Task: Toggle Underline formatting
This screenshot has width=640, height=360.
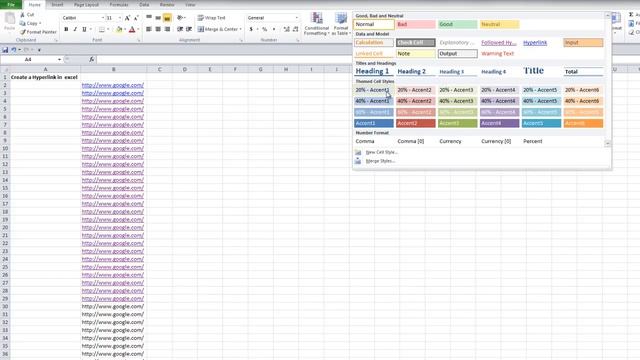Action: [x=84, y=29]
